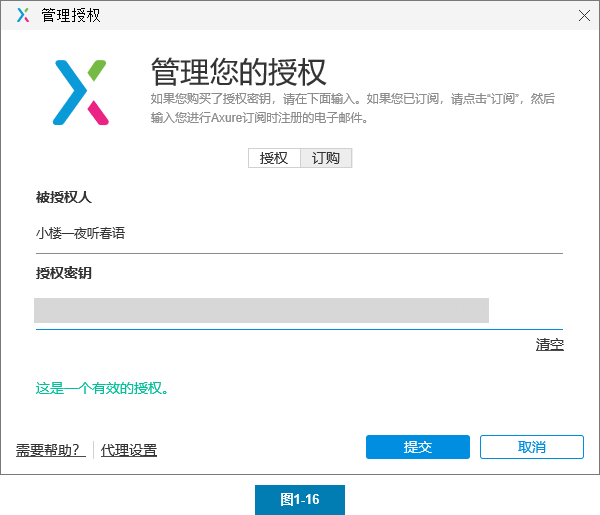The width and height of the screenshot is (600, 515).
Task: Click the 图1-16 caption label
Action: coord(300,500)
